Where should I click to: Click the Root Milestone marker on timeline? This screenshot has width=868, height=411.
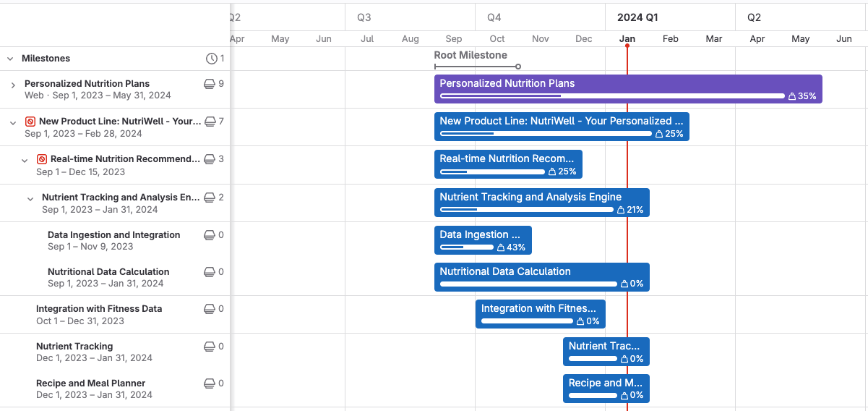[x=477, y=67]
